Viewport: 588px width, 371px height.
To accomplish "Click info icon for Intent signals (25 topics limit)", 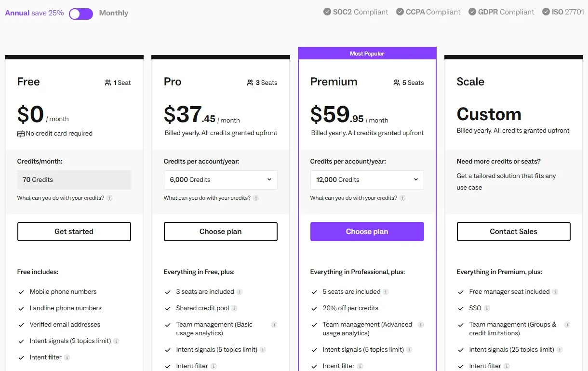I will pos(560,350).
